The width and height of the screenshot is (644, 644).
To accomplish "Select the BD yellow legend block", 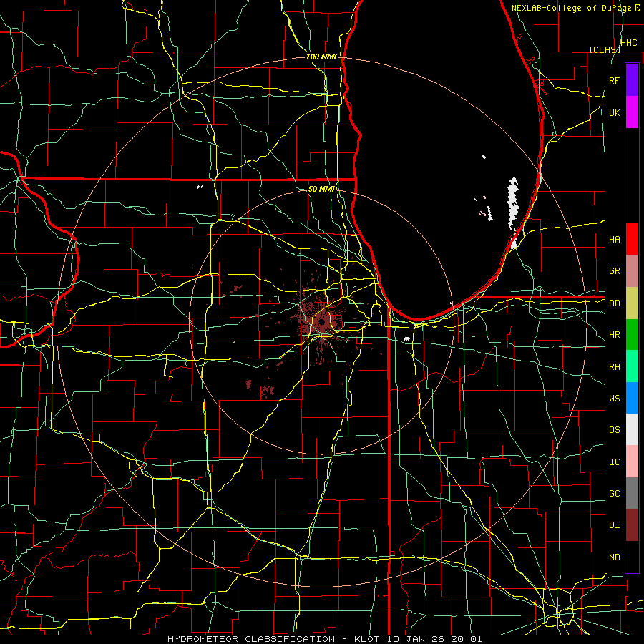I will pos(632,303).
